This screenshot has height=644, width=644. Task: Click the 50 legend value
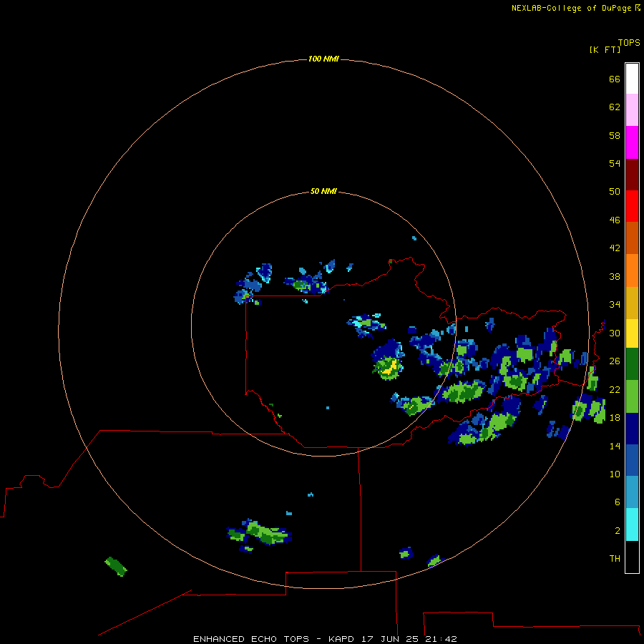(x=615, y=192)
